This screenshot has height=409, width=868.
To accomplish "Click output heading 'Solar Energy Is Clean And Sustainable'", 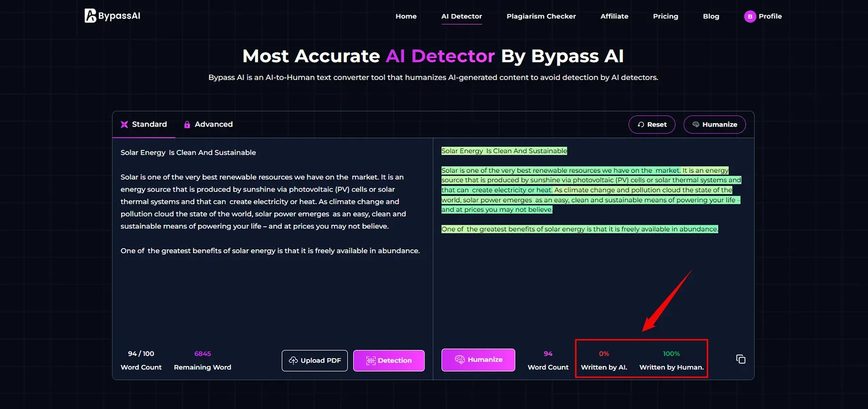I will [x=504, y=151].
